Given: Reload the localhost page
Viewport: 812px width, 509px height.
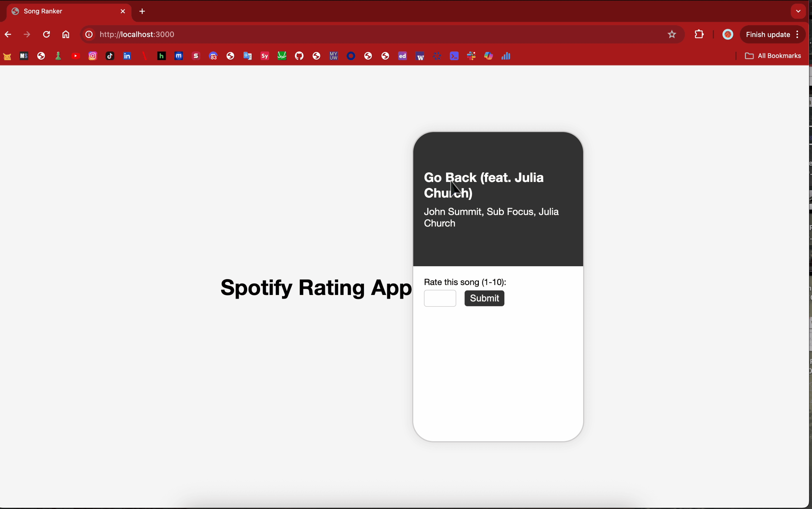Looking at the screenshot, I should [x=46, y=34].
